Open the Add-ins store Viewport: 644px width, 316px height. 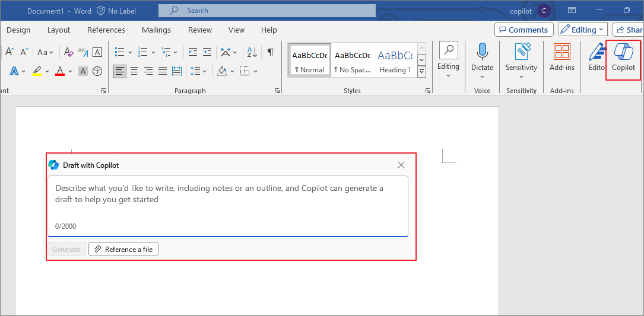[562, 58]
